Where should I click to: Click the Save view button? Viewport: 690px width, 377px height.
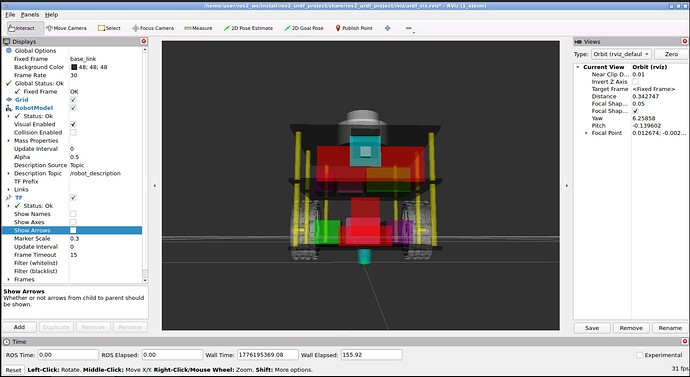592,328
